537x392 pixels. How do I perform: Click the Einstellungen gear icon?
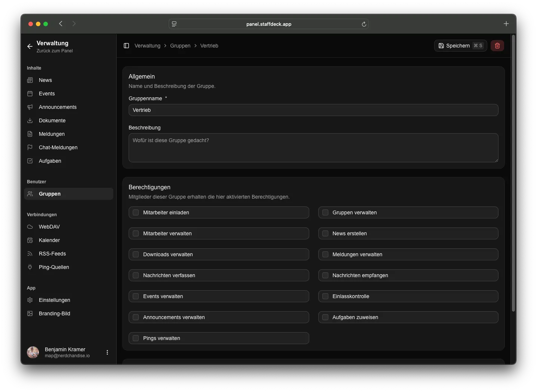(30, 300)
